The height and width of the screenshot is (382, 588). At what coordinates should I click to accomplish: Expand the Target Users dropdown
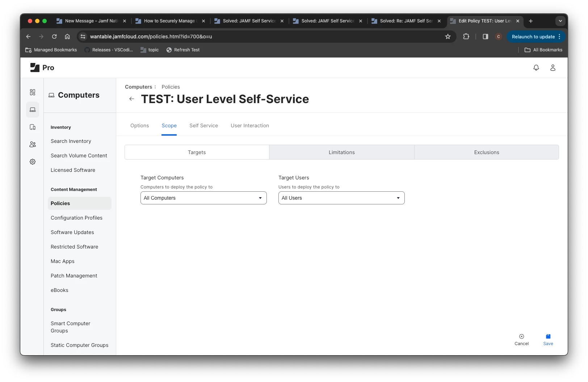(341, 198)
